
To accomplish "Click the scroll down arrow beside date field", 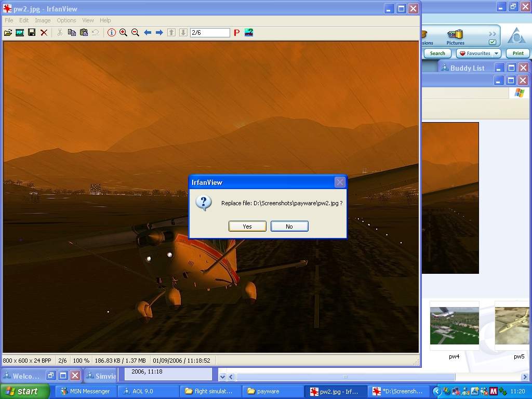I will [x=222, y=377].
